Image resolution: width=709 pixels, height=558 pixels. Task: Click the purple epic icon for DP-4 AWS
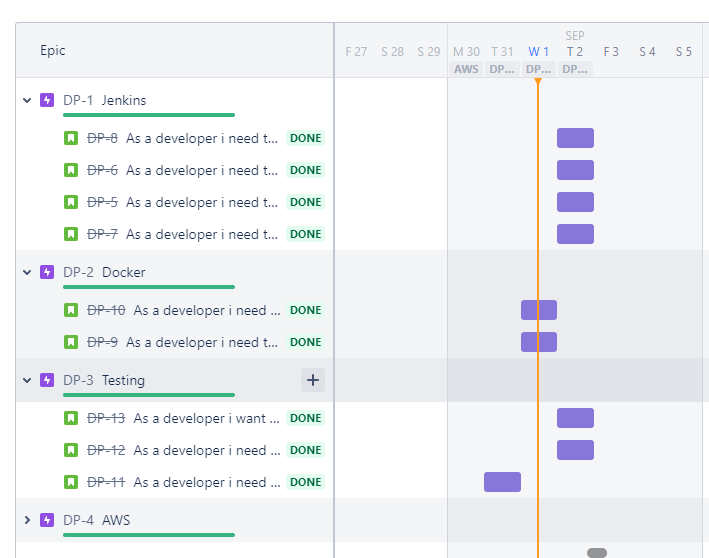click(47, 520)
